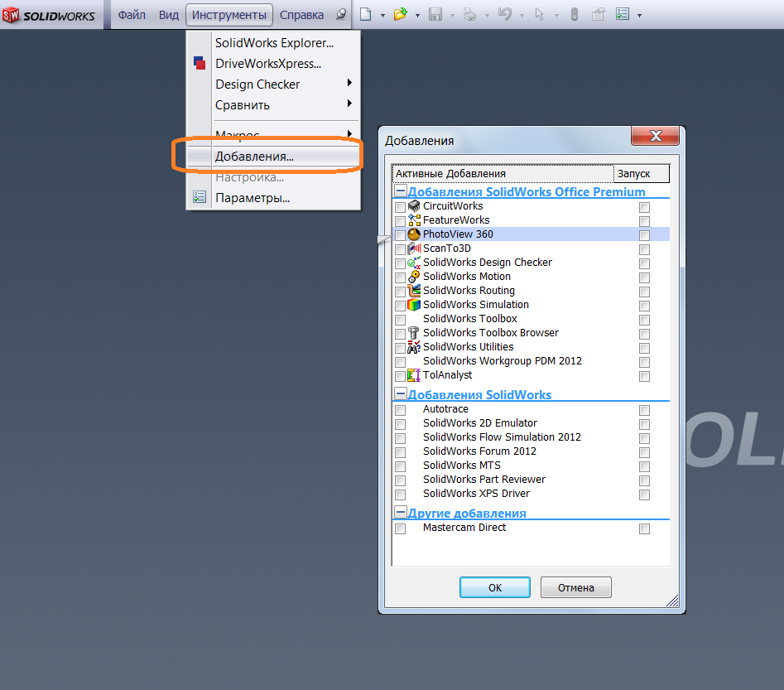Screen dimensions: 784x690
Task: Click the Print icon in toolbar
Action: coord(469,15)
